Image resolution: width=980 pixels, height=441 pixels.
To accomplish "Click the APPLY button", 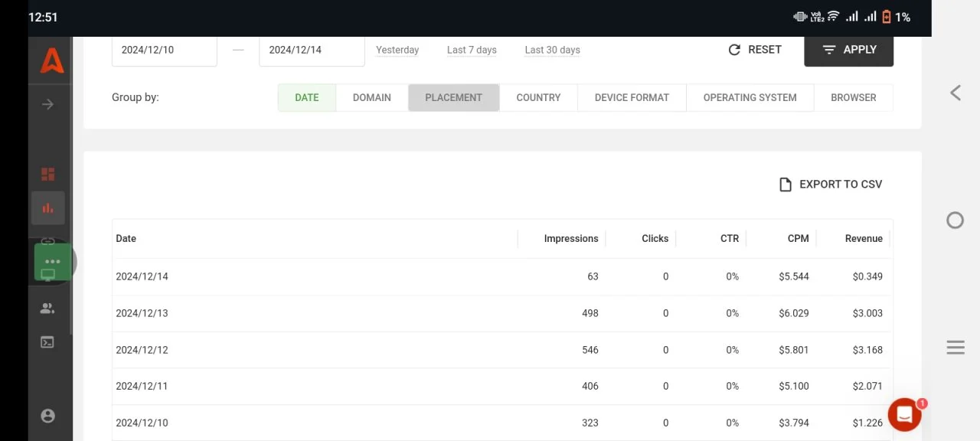I will tap(849, 50).
